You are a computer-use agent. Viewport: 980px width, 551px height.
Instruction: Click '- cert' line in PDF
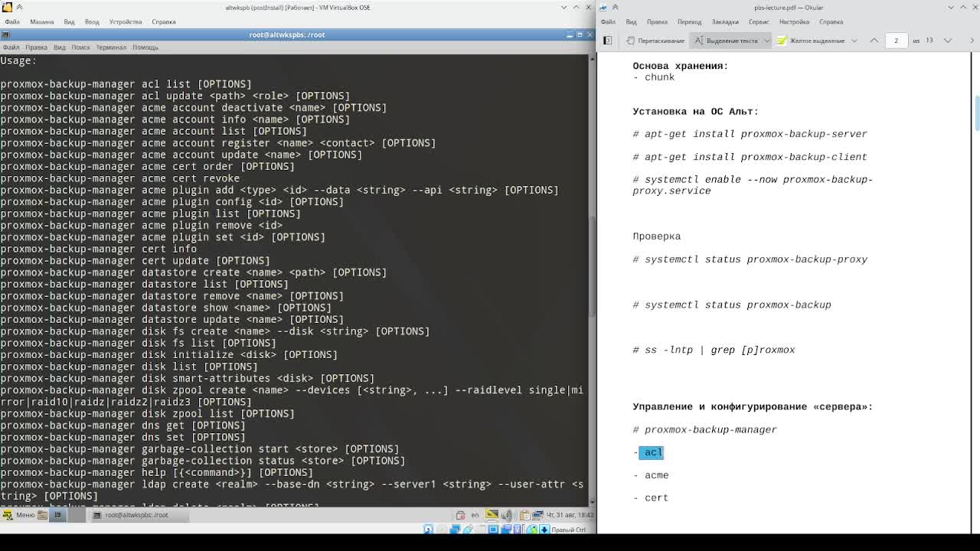coord(651,498)
